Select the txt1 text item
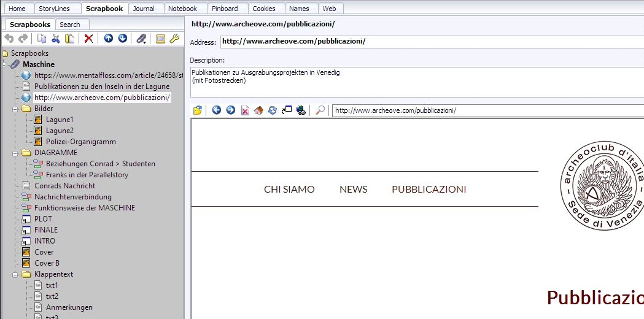The width and height of the screenshot is (644, 319). 52,285
